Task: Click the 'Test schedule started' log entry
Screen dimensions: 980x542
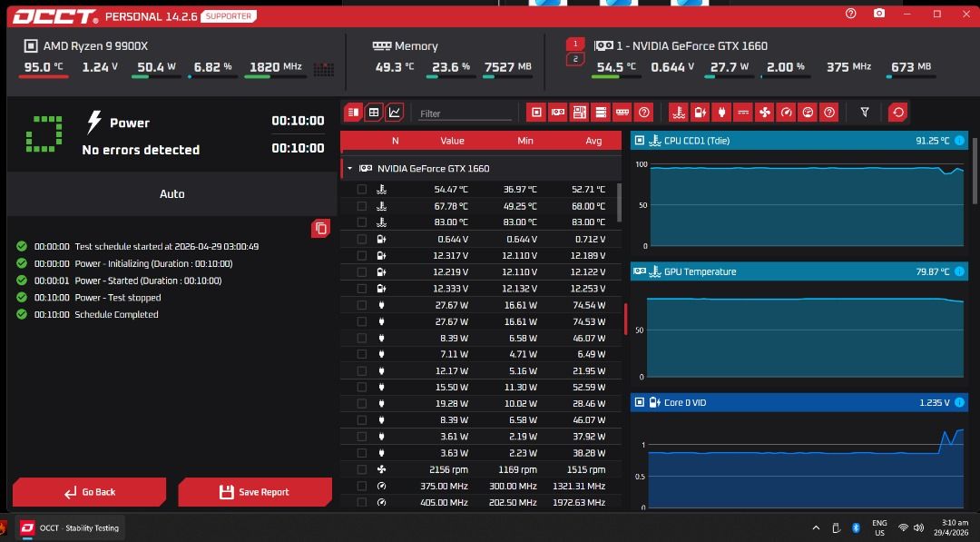Action: pos(166,246)
